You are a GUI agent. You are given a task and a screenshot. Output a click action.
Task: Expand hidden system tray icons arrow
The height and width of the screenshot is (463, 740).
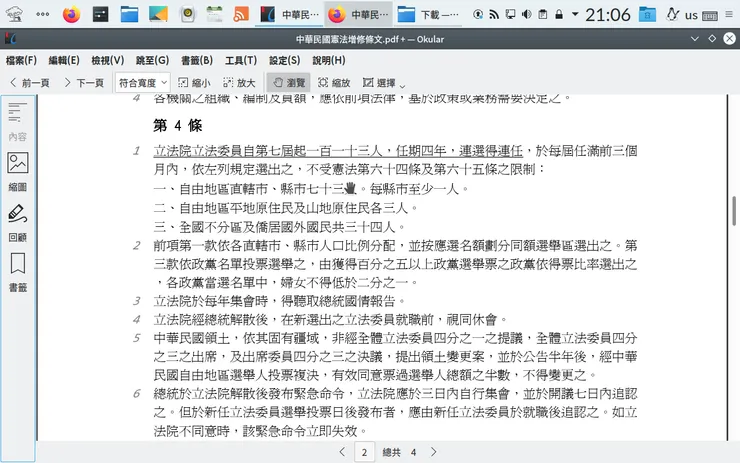[x=575, y=14]
